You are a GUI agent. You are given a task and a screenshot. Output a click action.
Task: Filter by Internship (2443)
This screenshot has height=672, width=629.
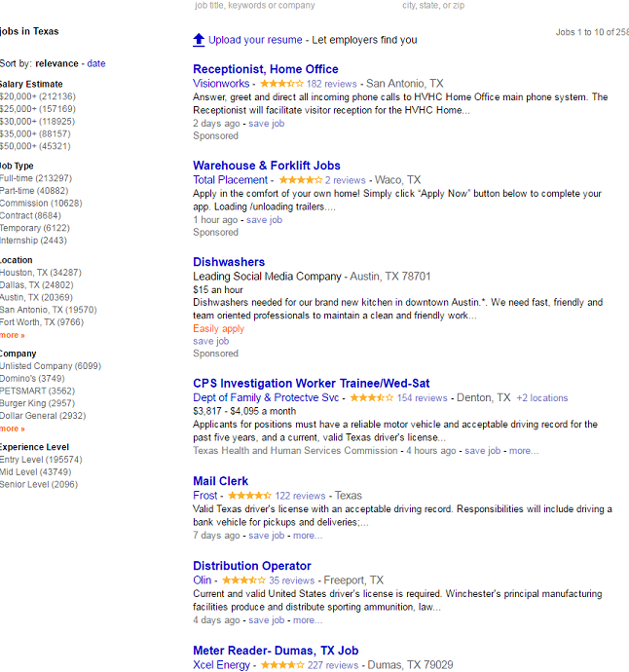click(x=33, y=241)
